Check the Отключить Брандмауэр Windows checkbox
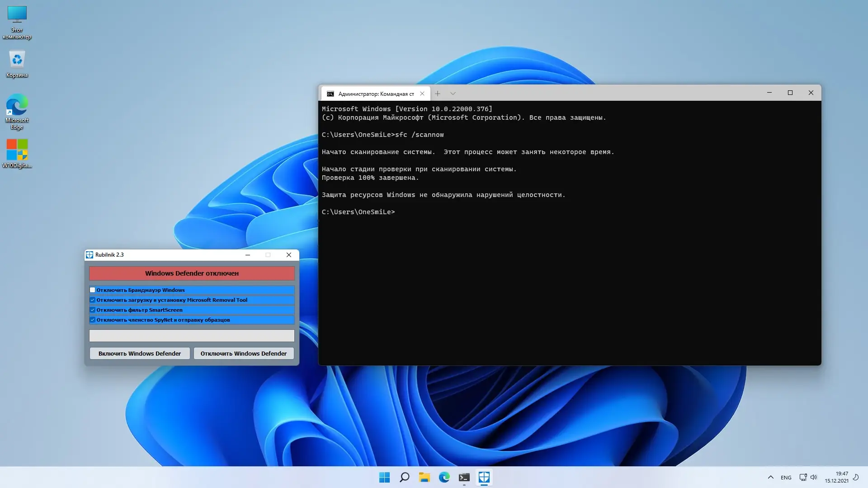This screenshot has width=868, height=488. [93, 290]
